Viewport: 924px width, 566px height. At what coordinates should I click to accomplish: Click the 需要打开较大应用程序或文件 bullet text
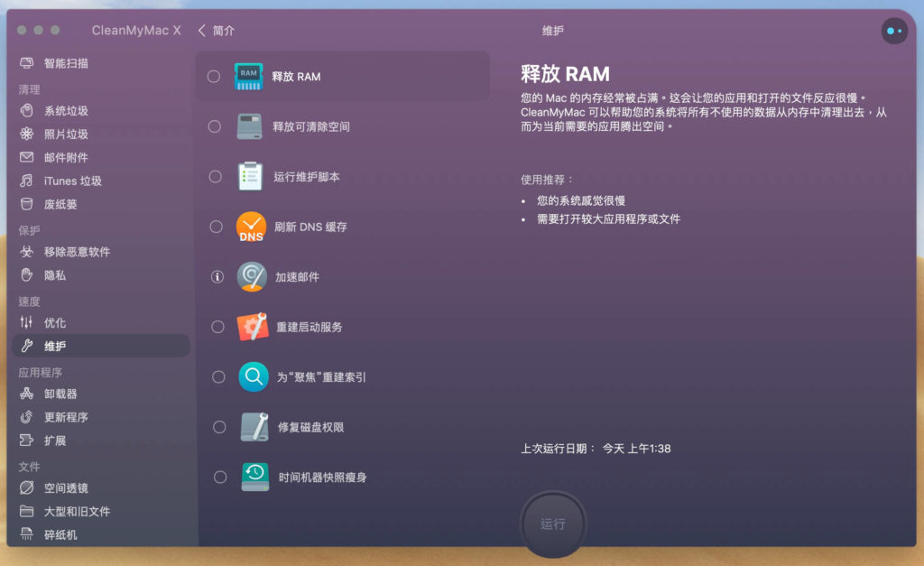609,218
